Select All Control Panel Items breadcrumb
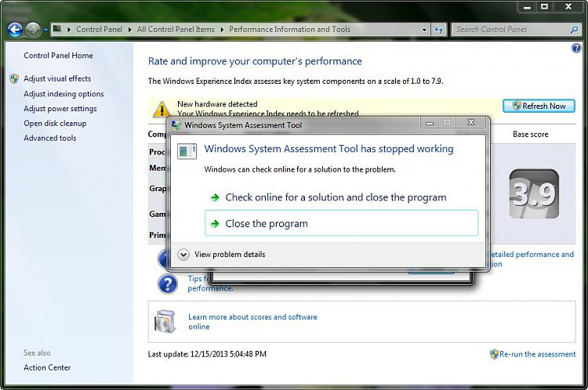The image size is (588, 390). pyautogui.click(x=176, y=29)
